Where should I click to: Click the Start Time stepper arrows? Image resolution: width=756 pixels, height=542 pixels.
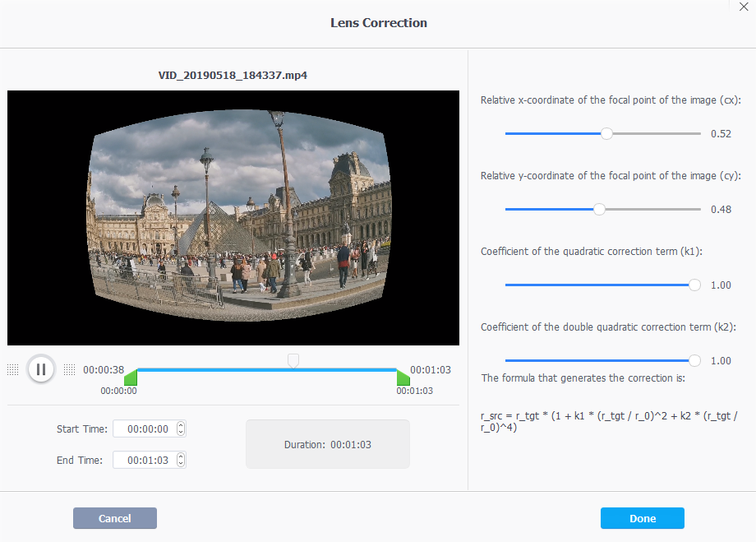181,429
